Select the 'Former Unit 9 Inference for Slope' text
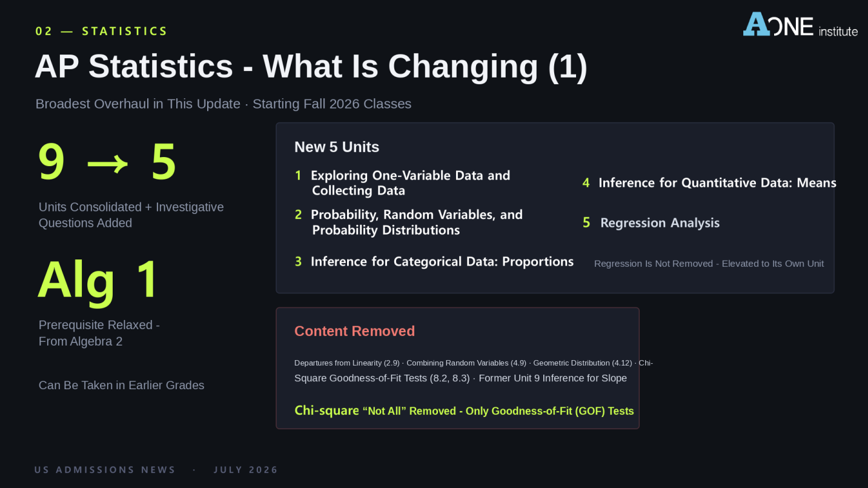This screenshot has height=488, width=868. coord(552,378)
